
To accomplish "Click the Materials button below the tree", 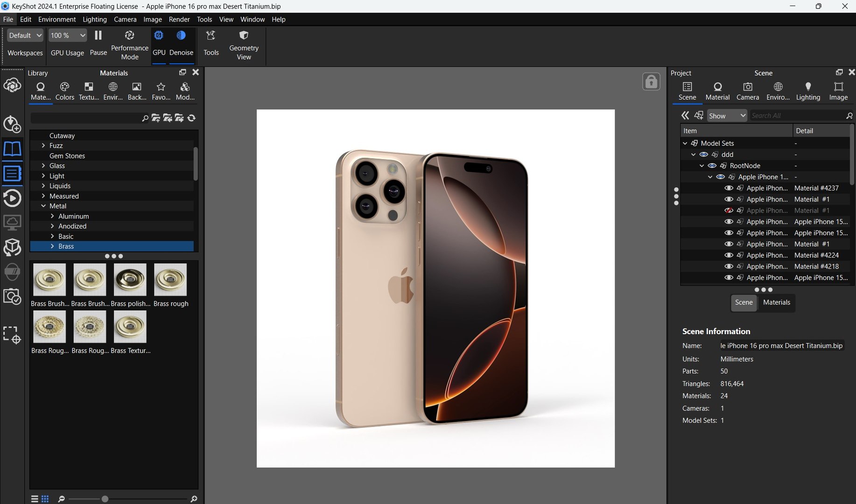I will click(777, 302).
